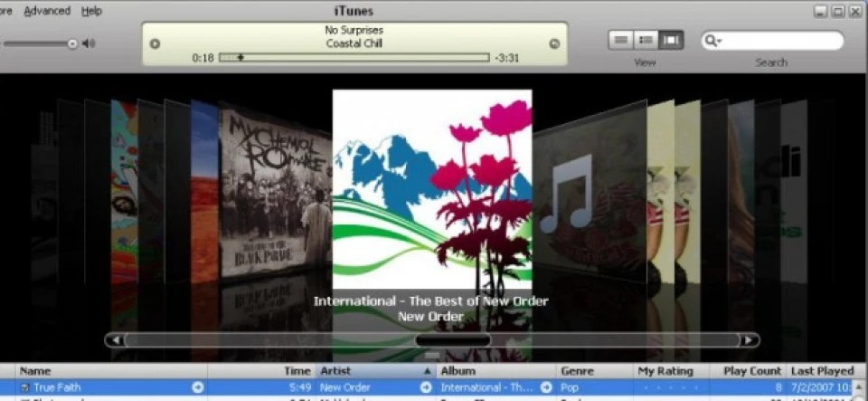Switch to list view
Image resolution: width=868 pixels, height=401 pixels.
coord(621,41)
